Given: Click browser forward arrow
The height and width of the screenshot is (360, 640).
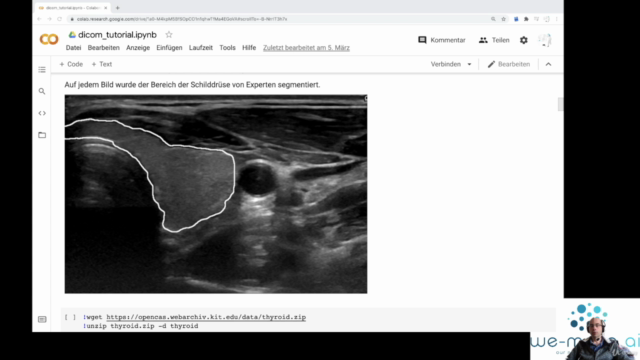Looking at the screenshot, I should 49,19.
